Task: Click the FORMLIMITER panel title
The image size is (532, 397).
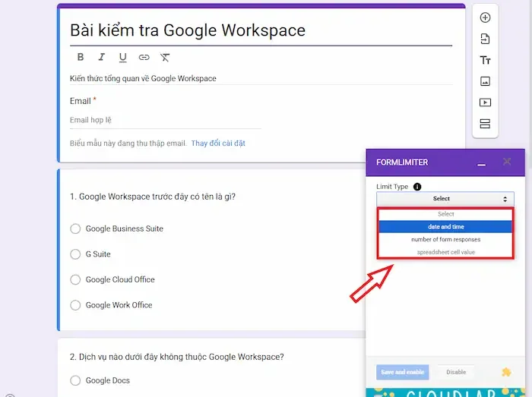Action: pos(402,162)
